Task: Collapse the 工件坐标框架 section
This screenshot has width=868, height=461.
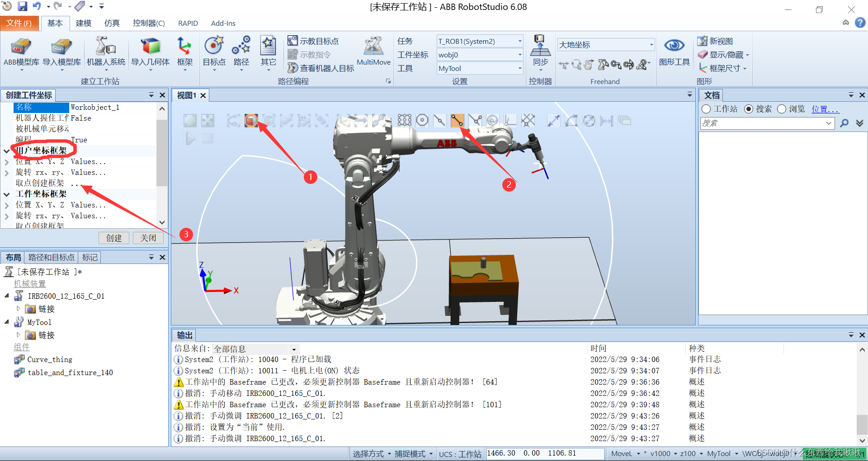Action: tap(7, 194)
